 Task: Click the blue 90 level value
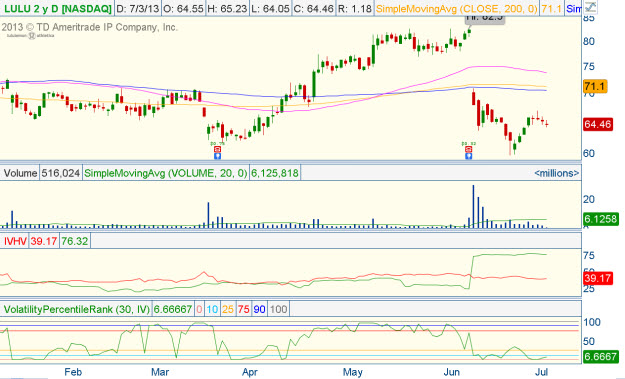pyautogui.click(x=259, y=309)
